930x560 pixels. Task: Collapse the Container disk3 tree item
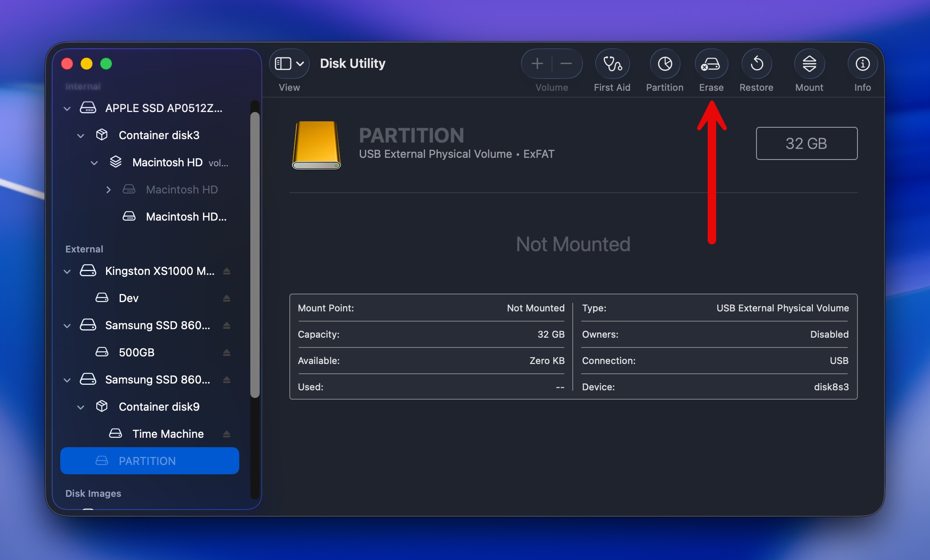click(81, 135)
